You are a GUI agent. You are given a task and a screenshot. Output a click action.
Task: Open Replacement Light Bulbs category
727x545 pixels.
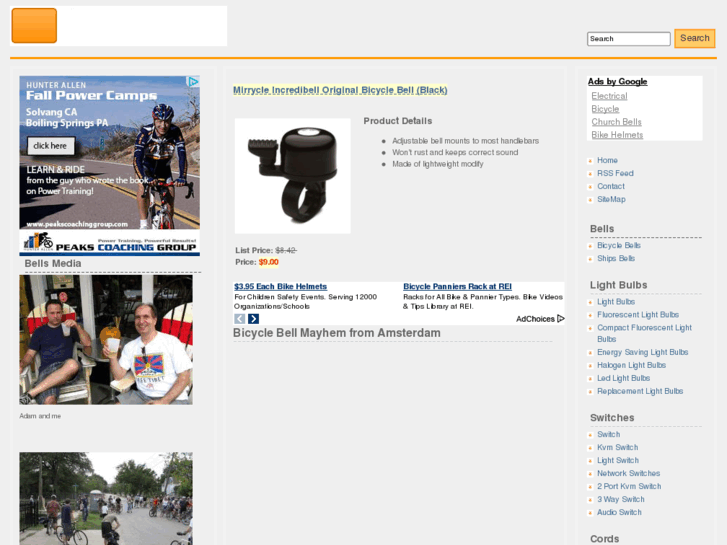[640, 391]
